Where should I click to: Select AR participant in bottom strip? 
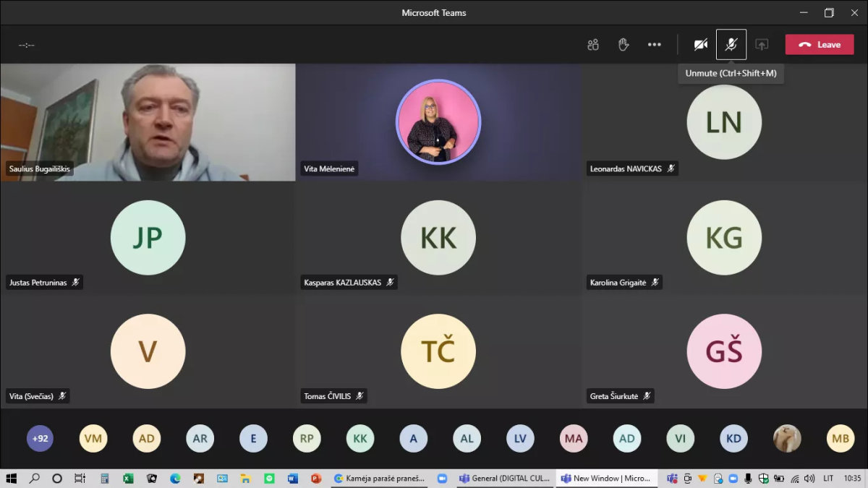[200, 438]
